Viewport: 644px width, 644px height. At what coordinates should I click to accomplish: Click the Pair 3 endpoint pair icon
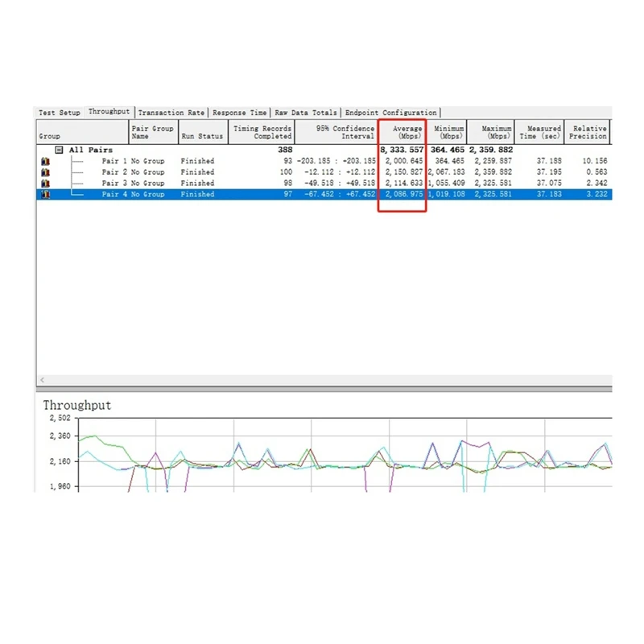(46, 184)
